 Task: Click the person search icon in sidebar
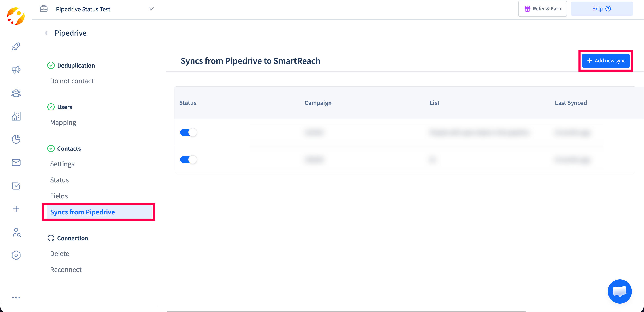tap(16, 232)
